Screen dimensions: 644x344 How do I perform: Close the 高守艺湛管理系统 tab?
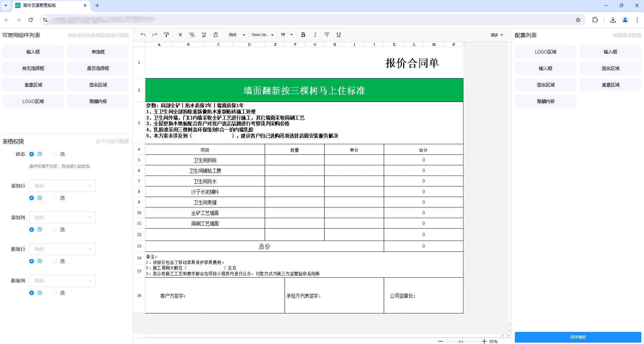point(85,5)
